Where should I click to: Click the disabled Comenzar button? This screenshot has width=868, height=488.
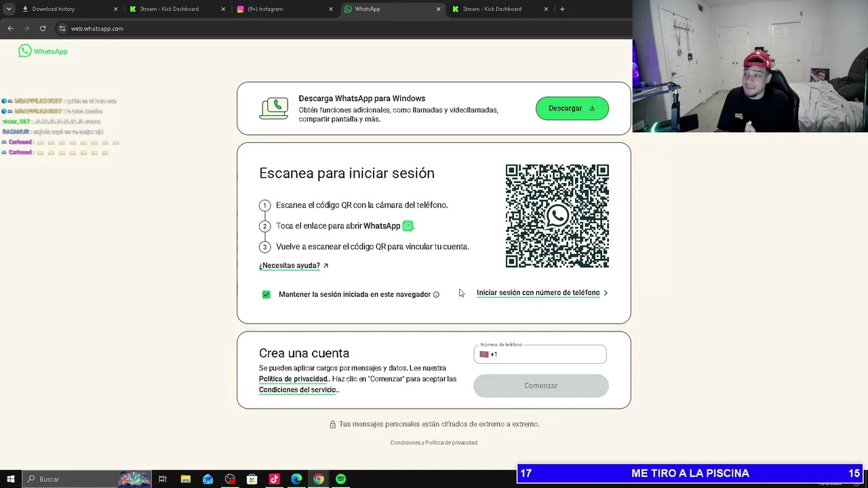[x=540, y=386]
